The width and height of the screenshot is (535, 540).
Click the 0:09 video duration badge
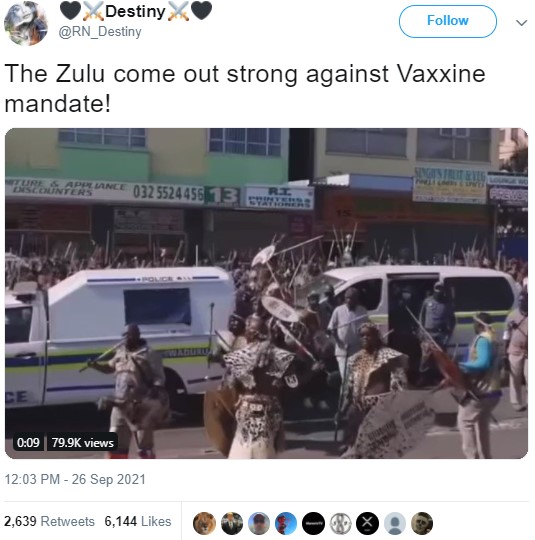(x=28, y=443)
